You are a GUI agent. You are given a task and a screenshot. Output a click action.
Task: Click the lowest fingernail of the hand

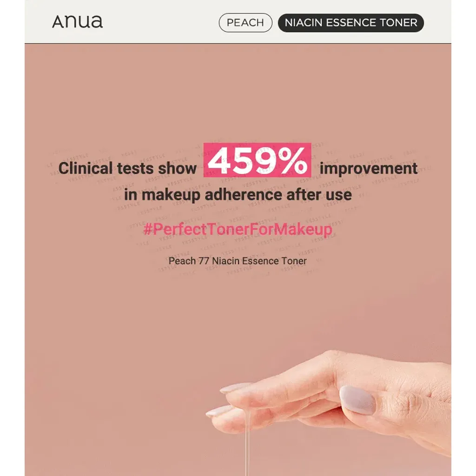tap(218, 411)
